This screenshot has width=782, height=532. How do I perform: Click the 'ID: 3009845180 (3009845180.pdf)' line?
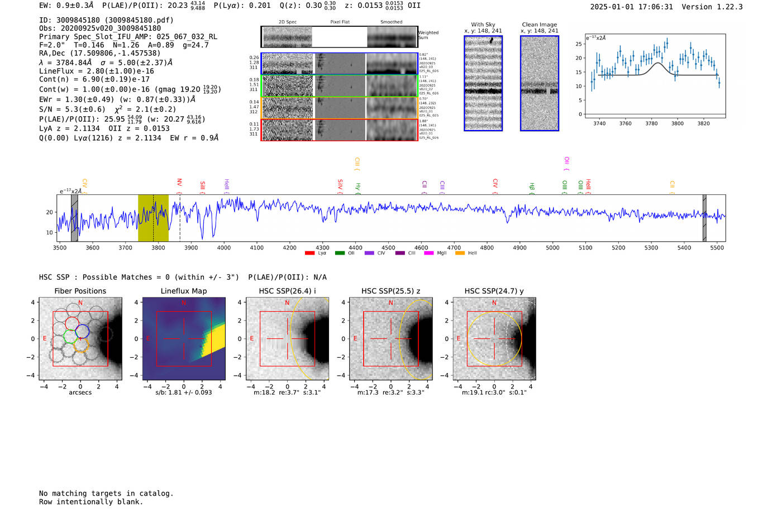106,20
